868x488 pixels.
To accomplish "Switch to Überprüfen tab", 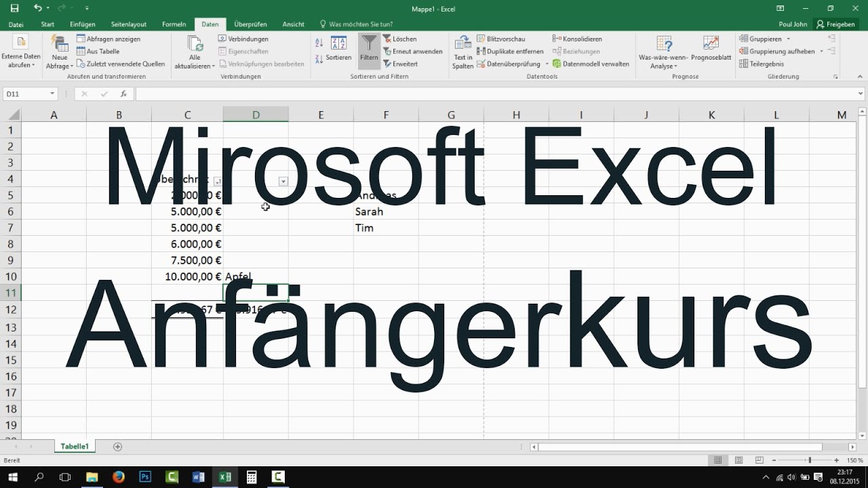I will coord(251,24).
